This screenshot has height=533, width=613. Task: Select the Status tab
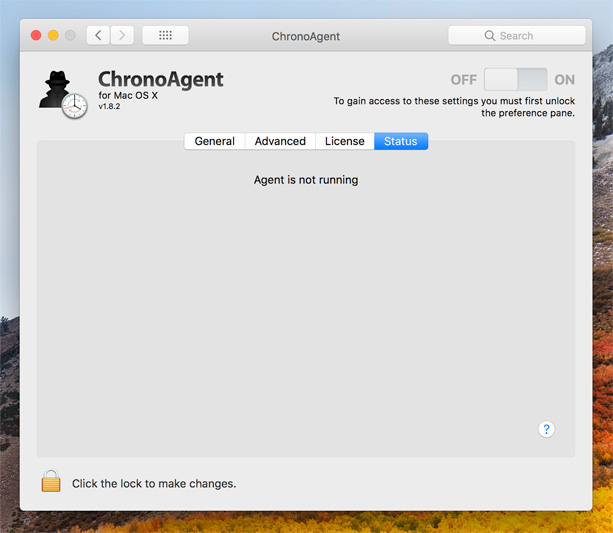(x=401, y=141)
